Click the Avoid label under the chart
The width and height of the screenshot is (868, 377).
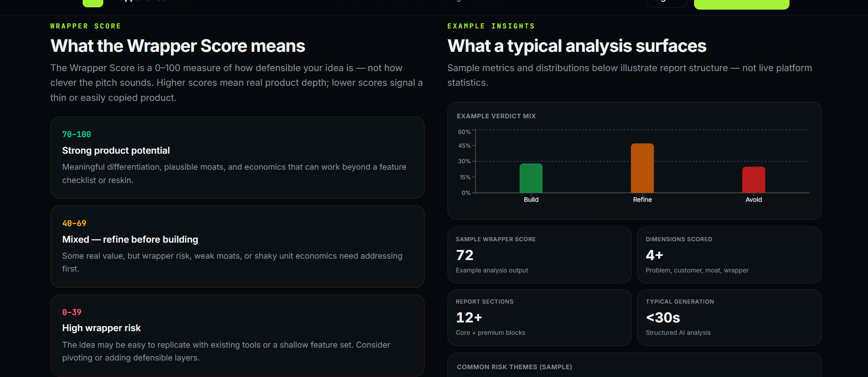pos(754,200)
